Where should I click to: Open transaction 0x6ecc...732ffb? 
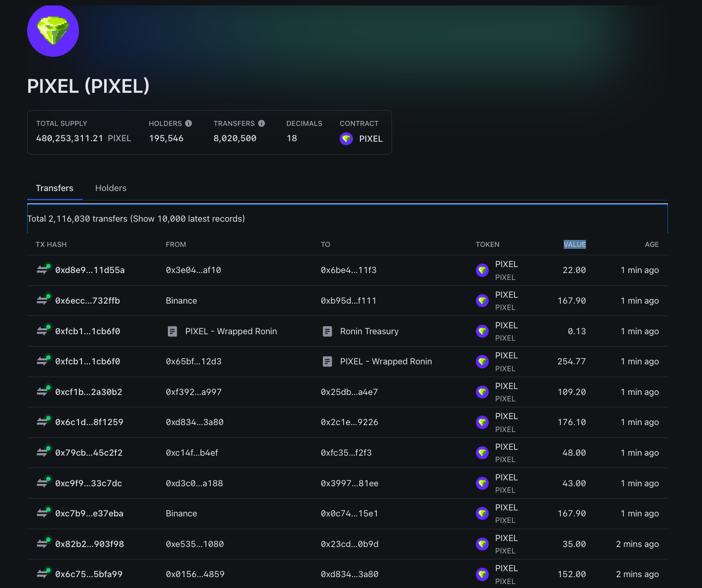[x=87, y=301]
